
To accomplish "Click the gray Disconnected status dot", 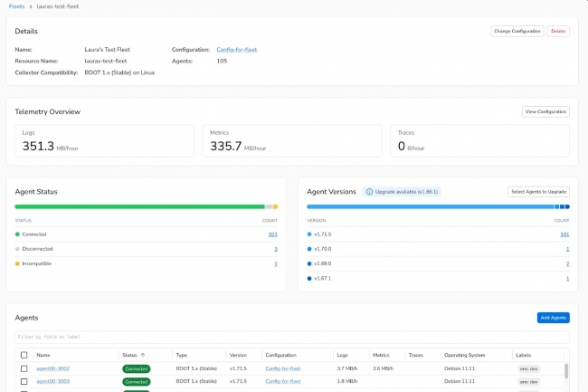I will (x=18, y=249).
